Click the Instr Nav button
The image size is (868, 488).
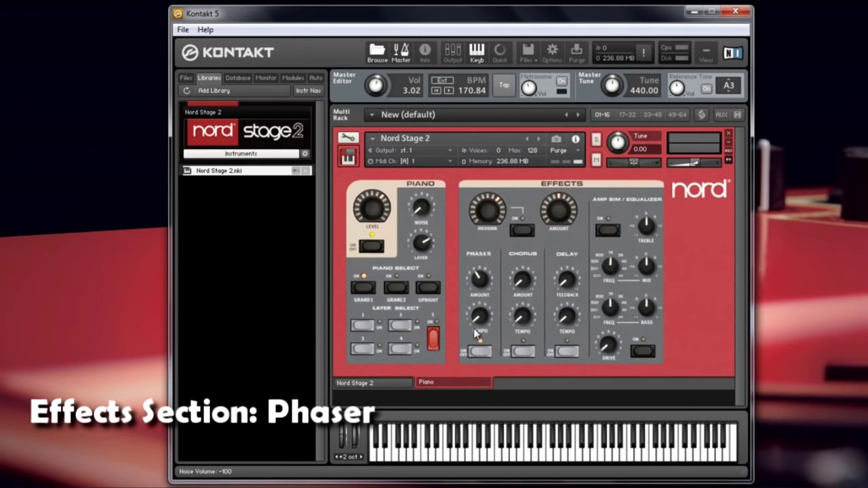[x=308, y=90]
